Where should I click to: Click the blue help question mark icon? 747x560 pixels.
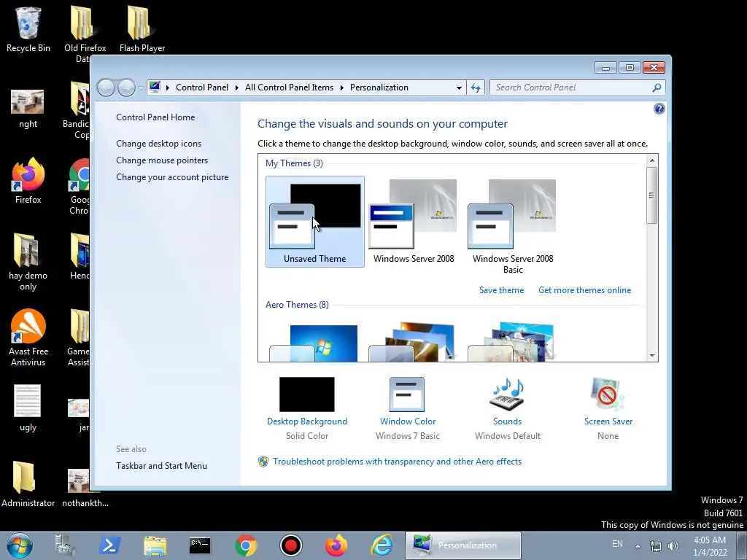click(x=659, y=109)
